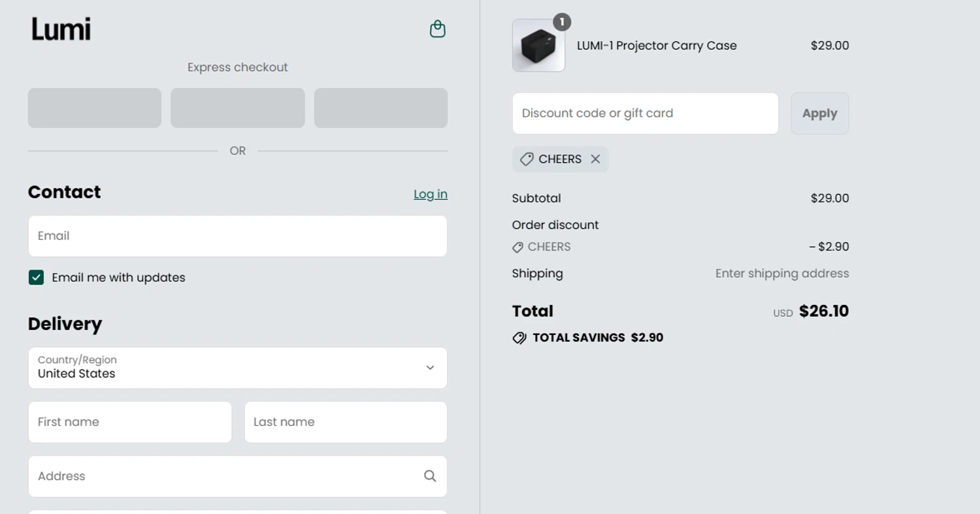Viewport: 980px width, 514px height.
Task: Focus the Discount code or gift card field
Action: pos(645,113)
